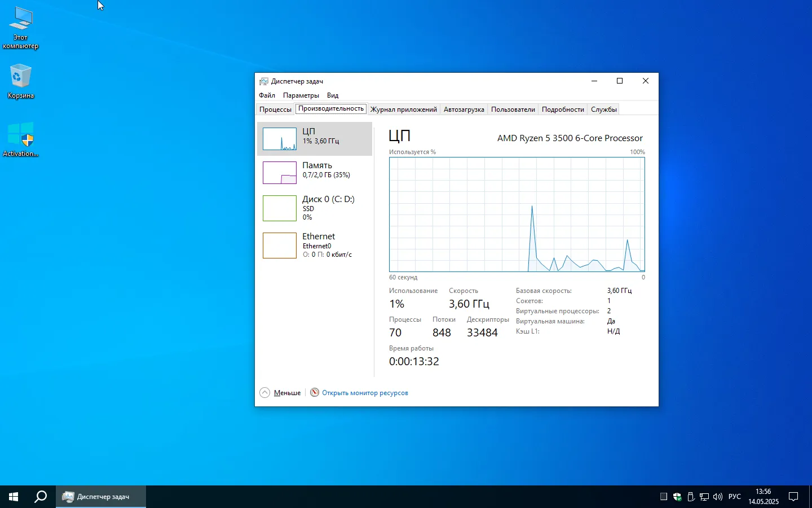Click the Используется % graph label
This screenshot has width=812, height=508.
click(x=412, y=152)
